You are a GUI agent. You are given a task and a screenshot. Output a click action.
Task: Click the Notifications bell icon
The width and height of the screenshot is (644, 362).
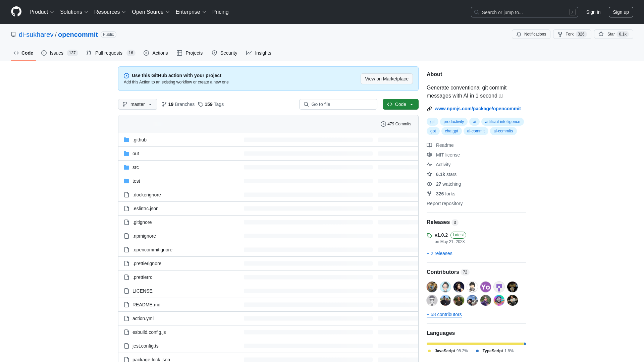pyautogui.click(x=519, y=34)
